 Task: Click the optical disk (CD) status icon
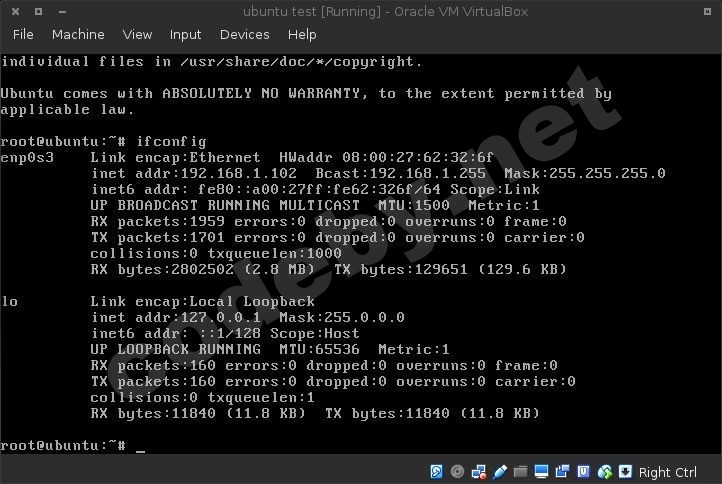(x=457, y=472)
